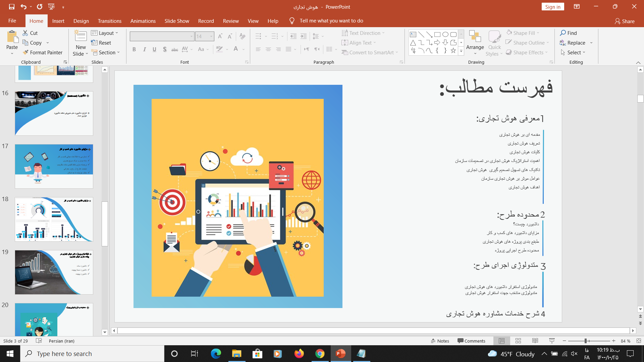Open the Arrange objects menu
This screenshot has height=362, width=644.
[x=475, y=43]
